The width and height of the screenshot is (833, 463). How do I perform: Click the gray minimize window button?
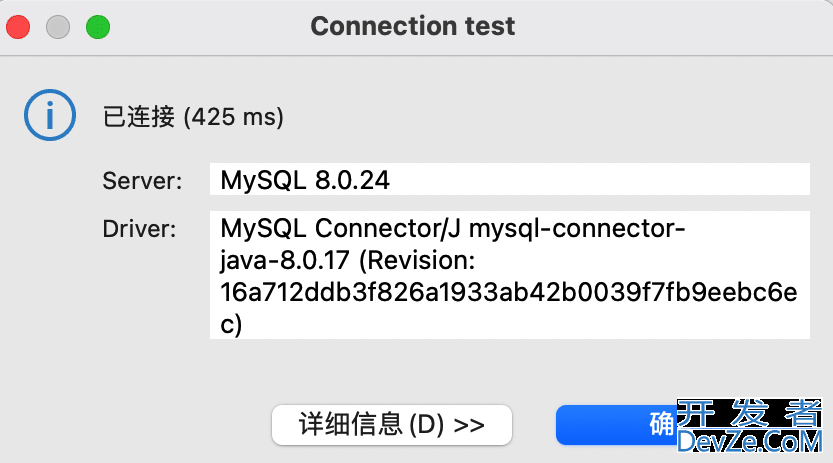pos(58,27)
